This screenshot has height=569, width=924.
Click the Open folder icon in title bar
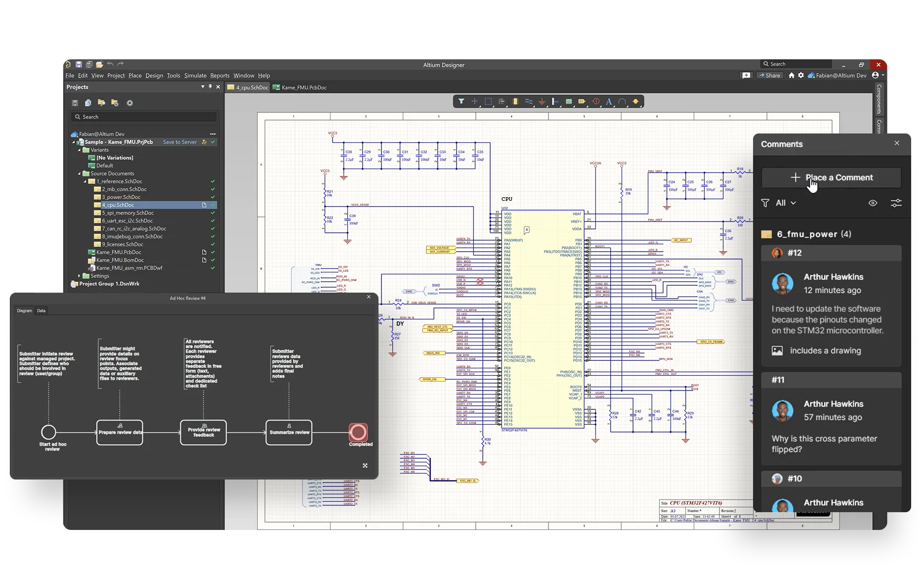click(99, 65)
